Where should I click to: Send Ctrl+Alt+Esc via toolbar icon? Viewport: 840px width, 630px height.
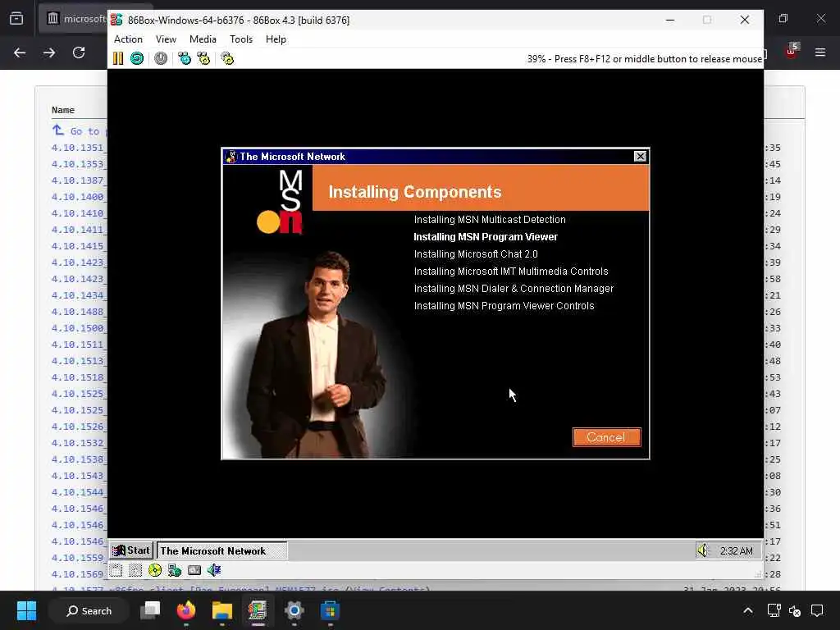[203, 58]
